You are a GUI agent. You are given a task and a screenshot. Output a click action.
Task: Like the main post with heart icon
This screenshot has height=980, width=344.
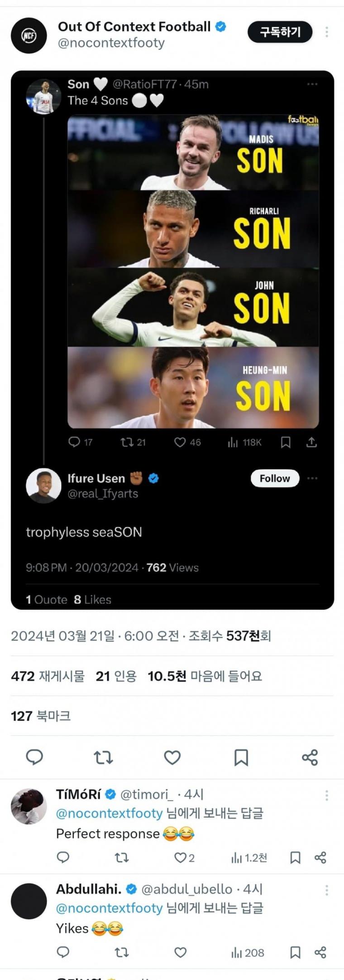[x=172, y=757]
